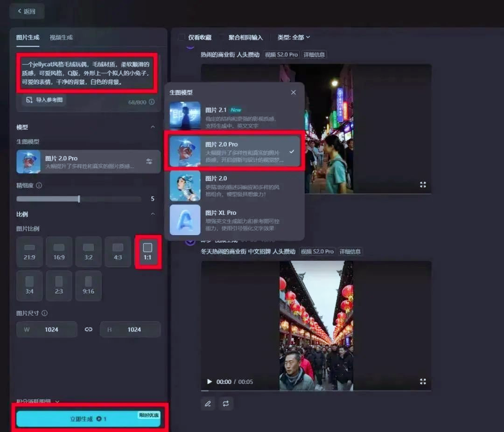Open model settings sliders icon

click(149, 161)
